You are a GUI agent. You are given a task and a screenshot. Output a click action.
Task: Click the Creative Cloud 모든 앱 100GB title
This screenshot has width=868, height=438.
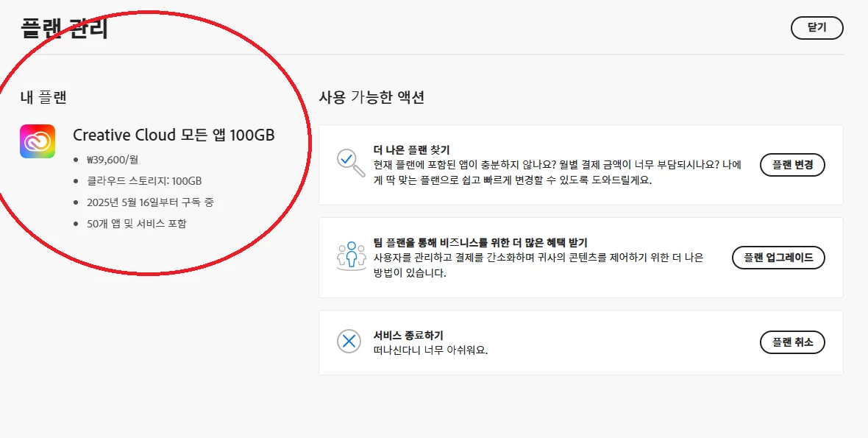click(x=174, y=135)
